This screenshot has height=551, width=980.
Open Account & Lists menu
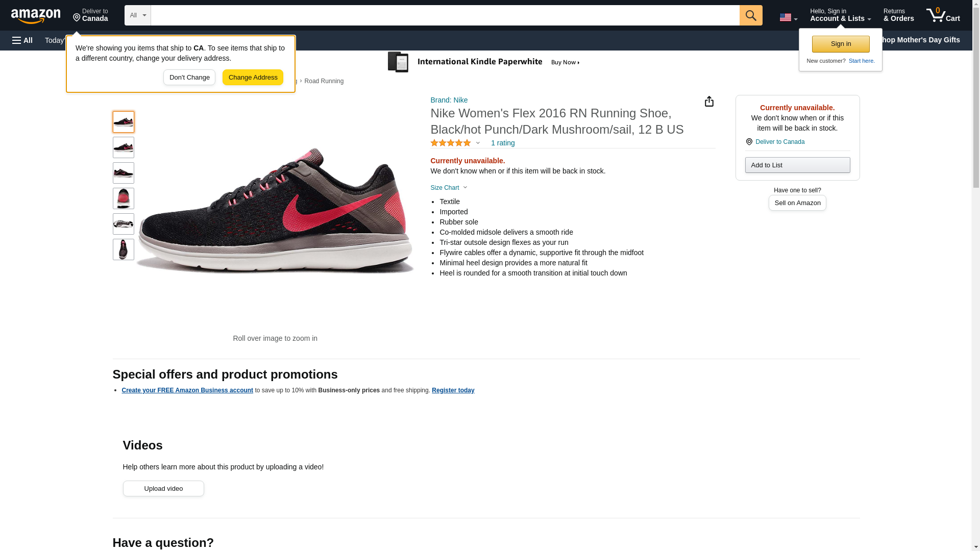pyautogui.click(x=840, y=15)
